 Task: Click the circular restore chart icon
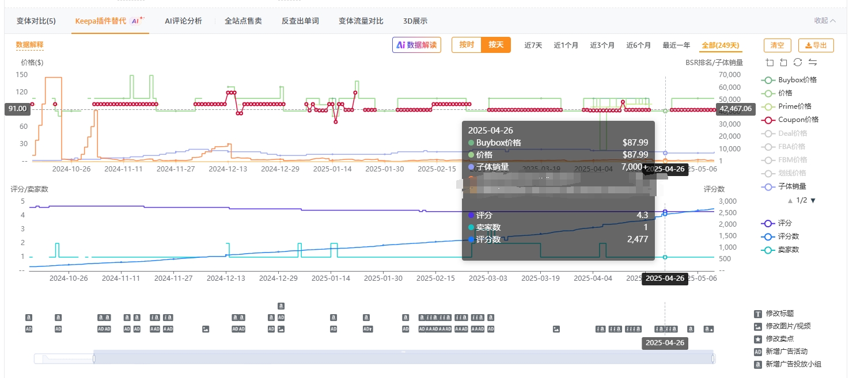point(798,62)
